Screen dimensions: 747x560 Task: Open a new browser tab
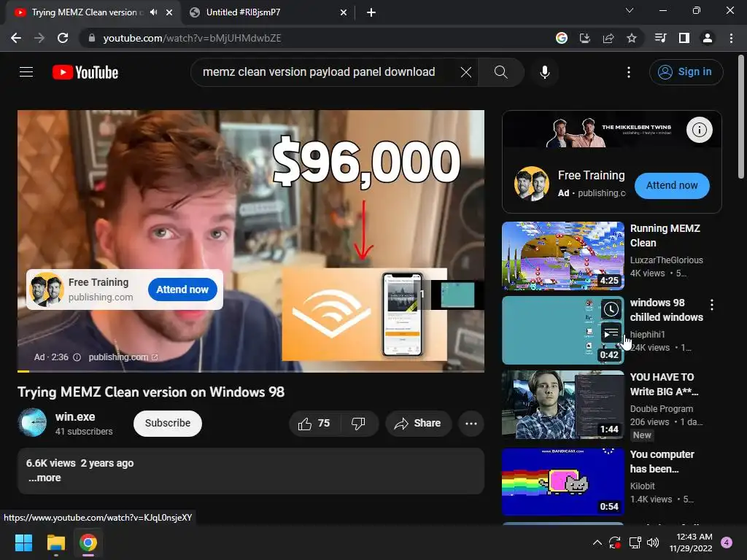[x=371, y=13]
